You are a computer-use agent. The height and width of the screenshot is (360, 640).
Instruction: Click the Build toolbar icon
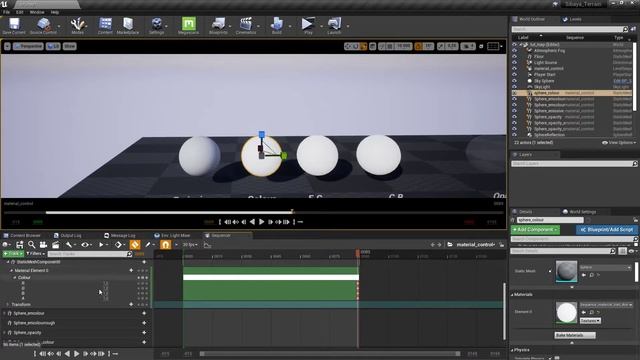click(x=277, y=26)
